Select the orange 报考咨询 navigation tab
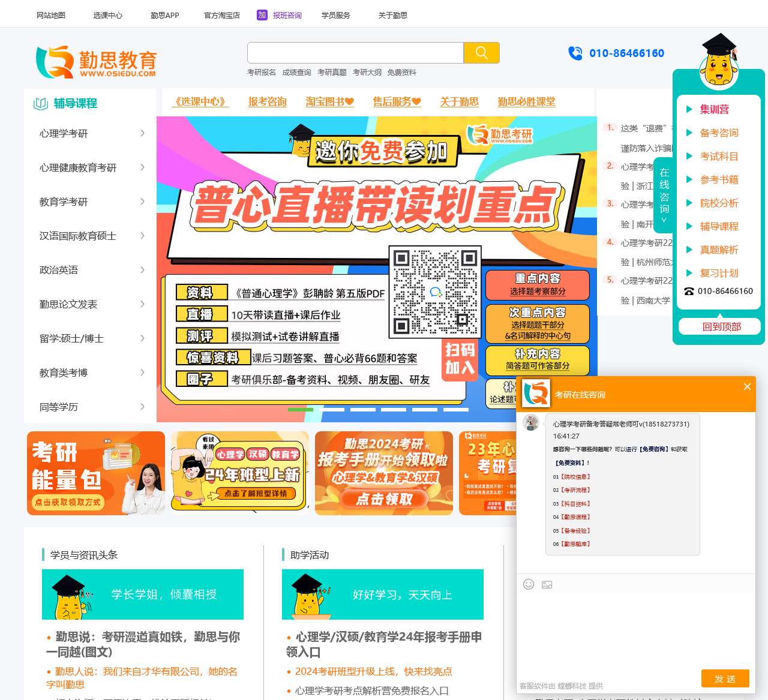The height and width of the screenshot is (700, 768). point(268,102)
